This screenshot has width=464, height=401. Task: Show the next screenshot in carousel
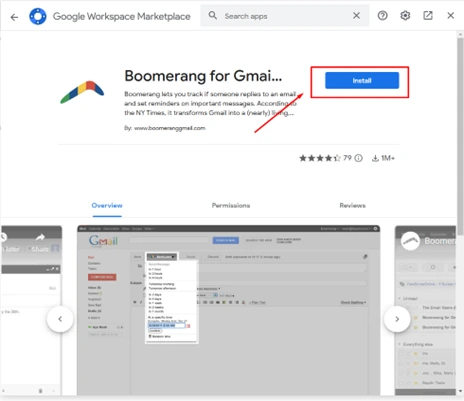point(397,319)
